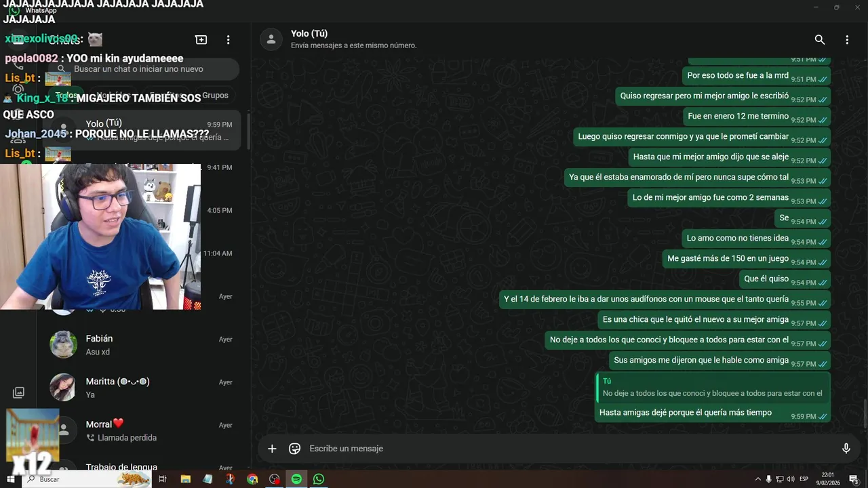Select message 'Me gasté más de 150 en un juego'
Viewport: 868px width, 488px height.
pyautogui.click(x=746, y=259)
